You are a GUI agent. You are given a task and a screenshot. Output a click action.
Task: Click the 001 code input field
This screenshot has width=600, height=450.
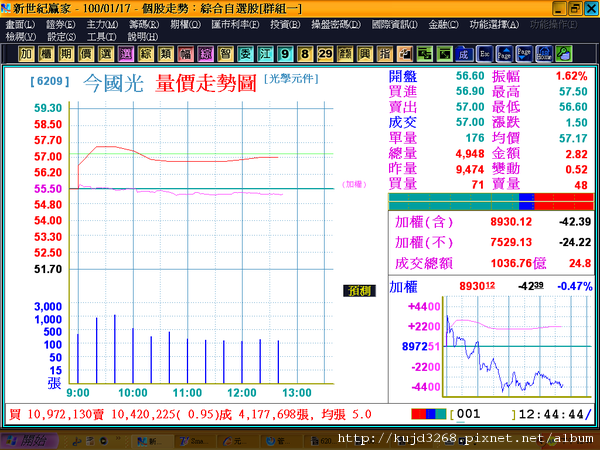(483, 414)
